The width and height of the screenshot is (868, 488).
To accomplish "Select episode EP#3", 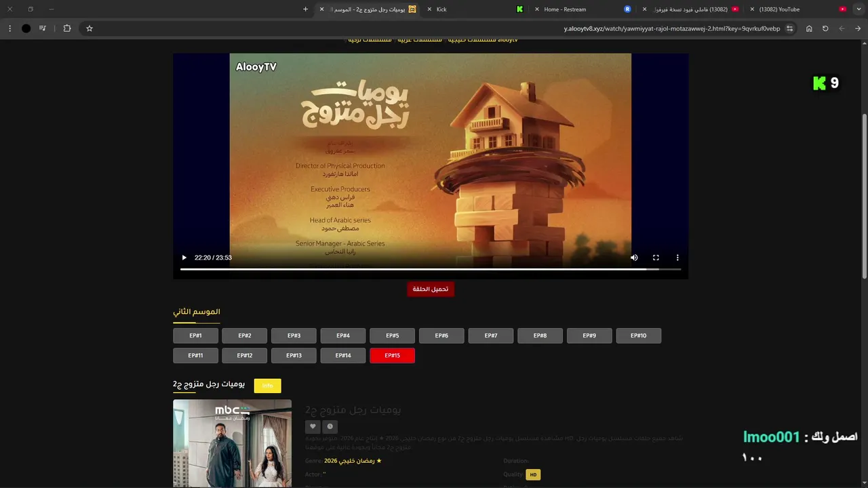I will pyautogui.click(x=294, y=335).
